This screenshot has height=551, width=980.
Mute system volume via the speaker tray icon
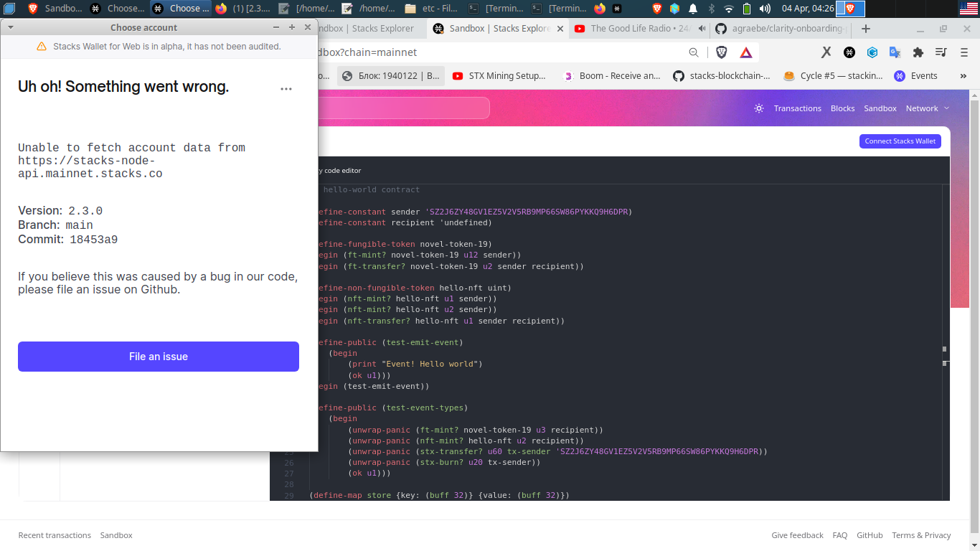click(763, 8)
